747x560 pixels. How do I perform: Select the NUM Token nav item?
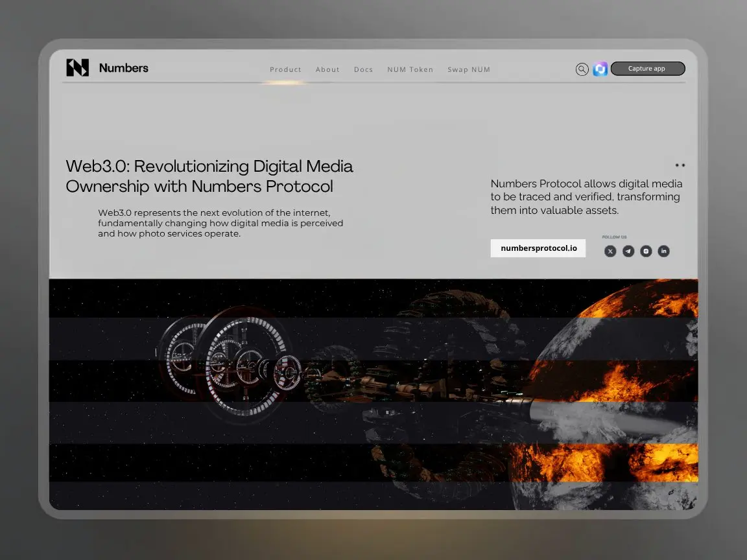tap(410, 69)
